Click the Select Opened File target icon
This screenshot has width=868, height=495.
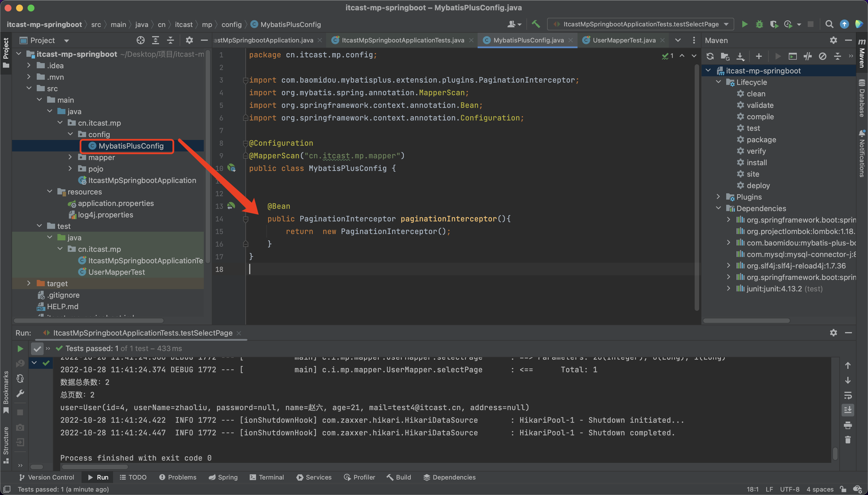coord(140,40)
